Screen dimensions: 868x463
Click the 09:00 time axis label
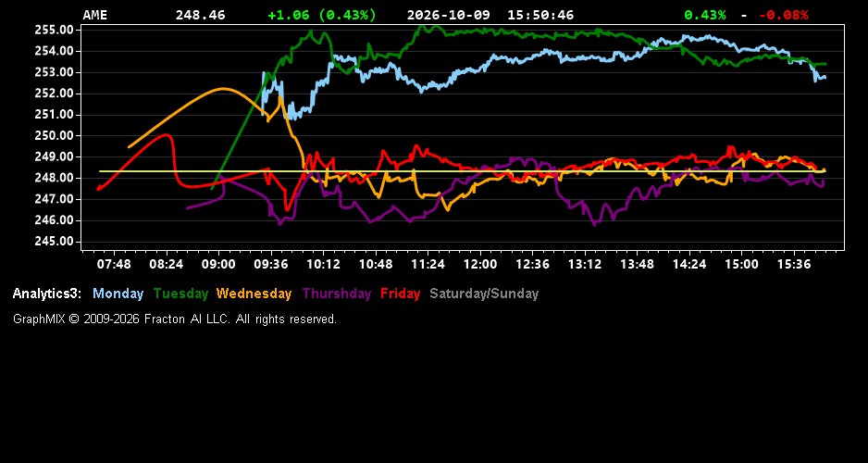[x=218, y=264]
